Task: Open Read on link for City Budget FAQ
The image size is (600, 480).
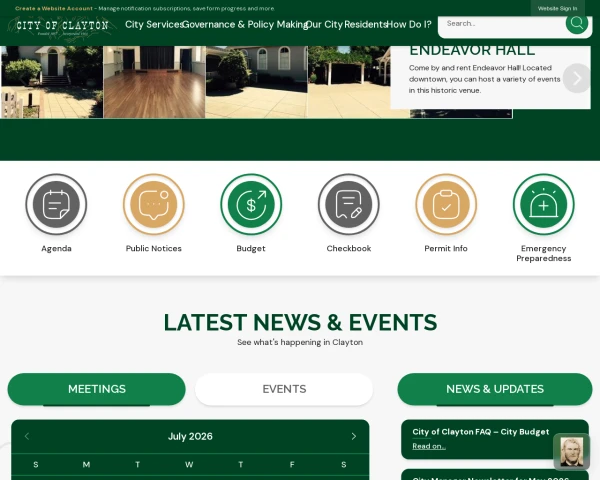Action: tap(429, 446)
